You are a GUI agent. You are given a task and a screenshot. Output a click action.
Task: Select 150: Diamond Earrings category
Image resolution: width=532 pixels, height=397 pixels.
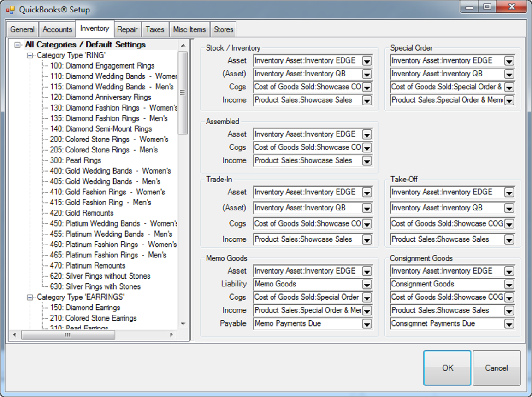coord(85,308)
